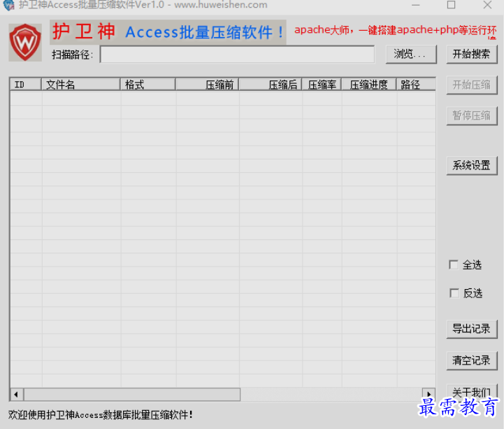Click the 文件名 column header
This screenshot has width=504, height=429.
coord(80,85)
